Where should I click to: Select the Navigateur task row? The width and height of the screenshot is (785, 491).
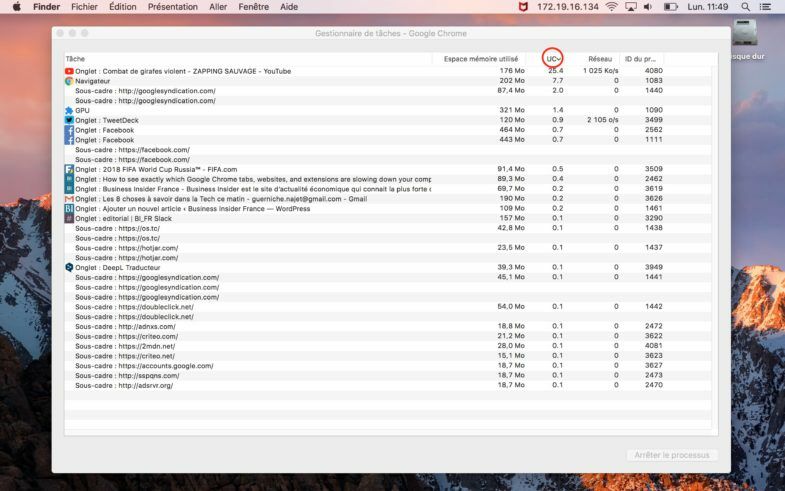click(x=388, y=81)
